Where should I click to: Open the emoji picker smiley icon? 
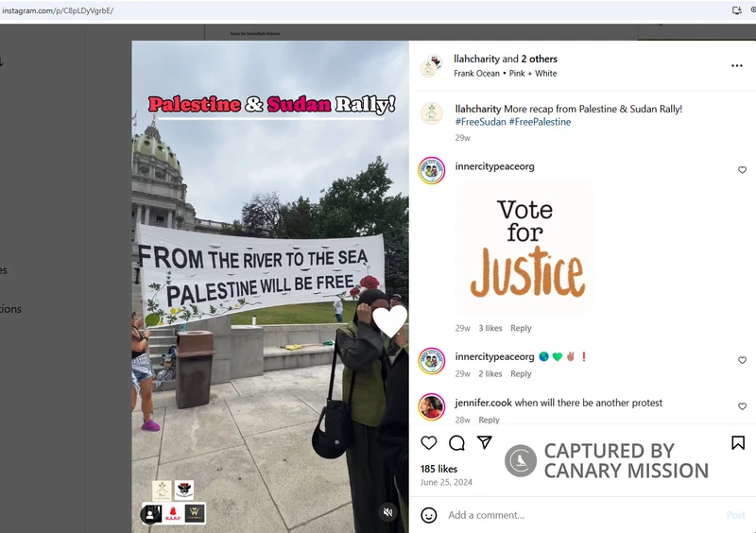coord(429,515)
